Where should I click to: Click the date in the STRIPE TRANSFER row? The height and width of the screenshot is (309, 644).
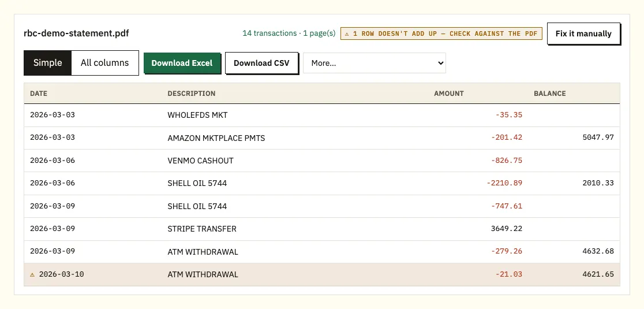pos(53,229)
